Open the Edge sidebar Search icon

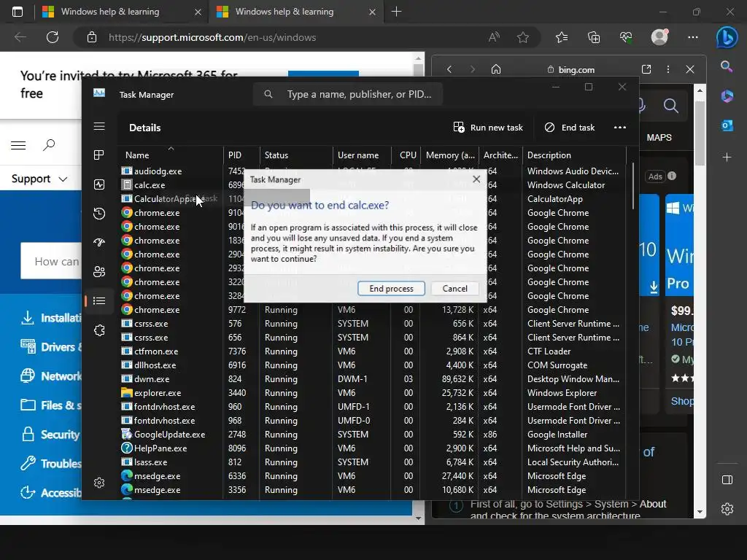click(727, 66)
